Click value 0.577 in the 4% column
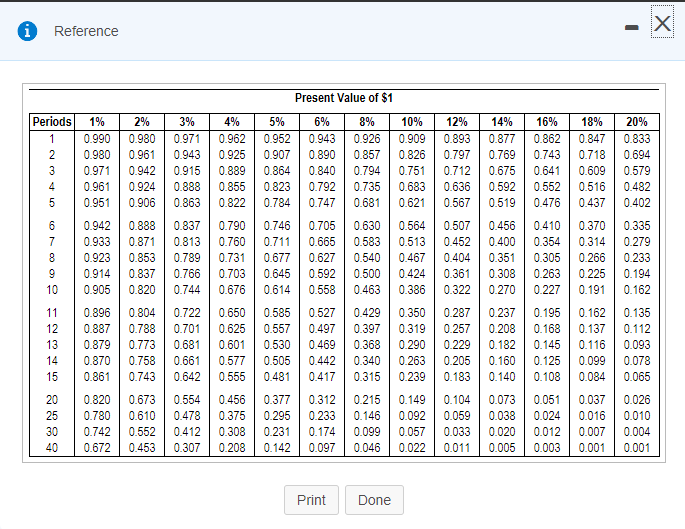This screenshot has width=685, height=529. point(232,360)
